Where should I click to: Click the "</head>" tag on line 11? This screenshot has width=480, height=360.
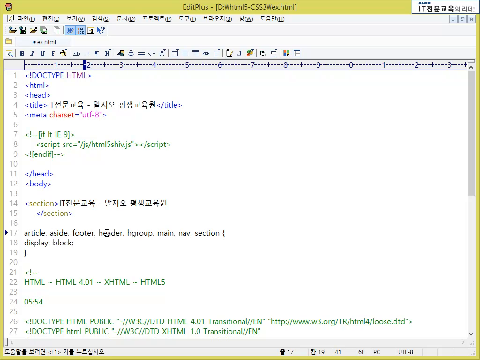click(39, 174)
